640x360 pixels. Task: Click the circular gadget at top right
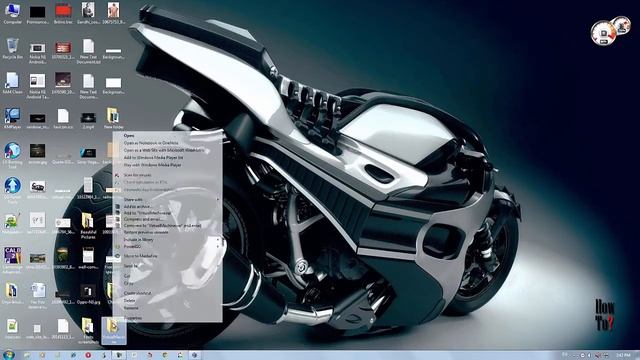tap(603, 33)
